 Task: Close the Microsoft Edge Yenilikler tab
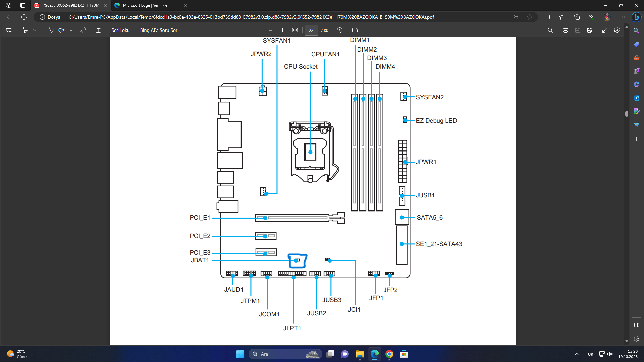pos(186,5)
